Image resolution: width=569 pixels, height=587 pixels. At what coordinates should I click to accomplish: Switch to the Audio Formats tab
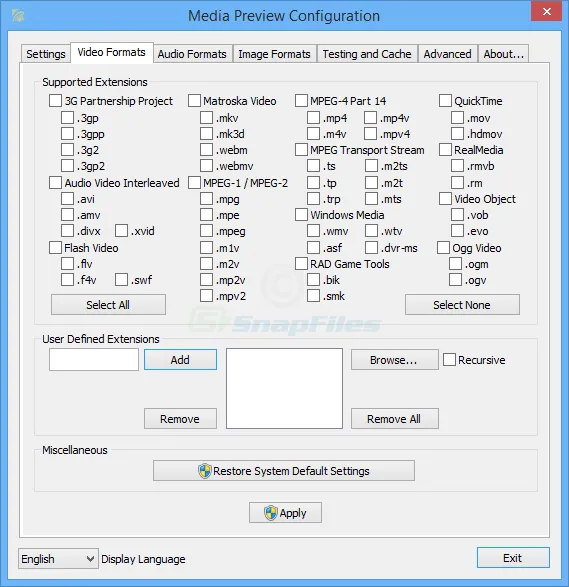pos(192,54)
